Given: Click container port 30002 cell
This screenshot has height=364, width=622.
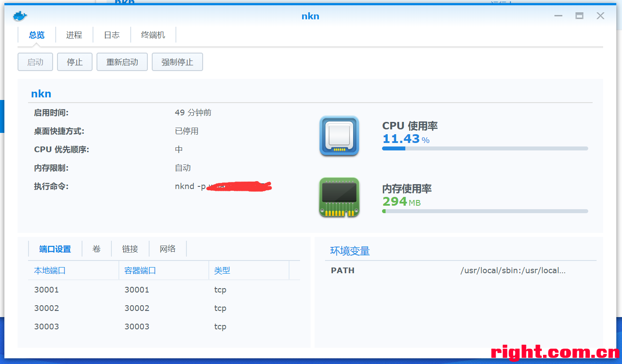Looking at the screenshot, I should click(137, 308).
